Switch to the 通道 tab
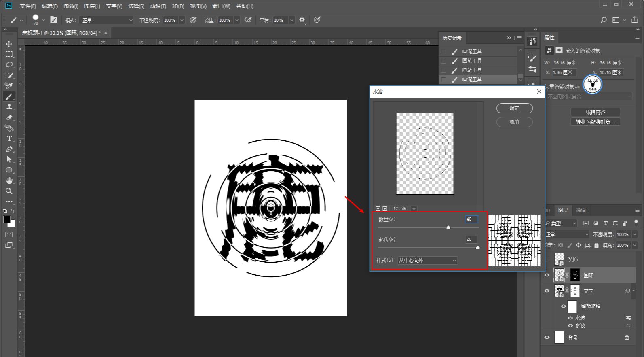This screenshot has width=644, height=357. tap(581, 210)
